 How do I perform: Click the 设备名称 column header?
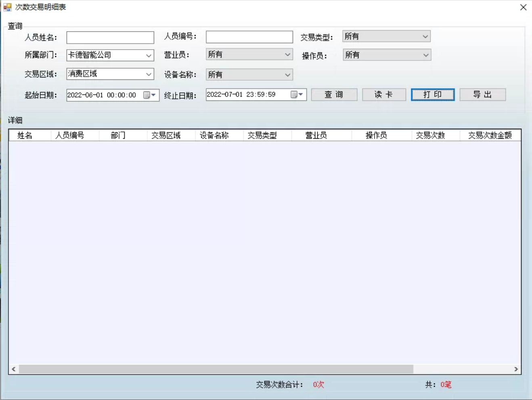(x=219, y=135)
